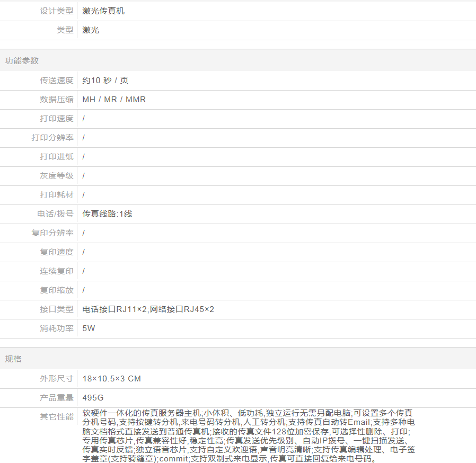Viewport: 476px width, 463px height.
Task: Click the 打印耗材 row label
Action: point(57,195)
